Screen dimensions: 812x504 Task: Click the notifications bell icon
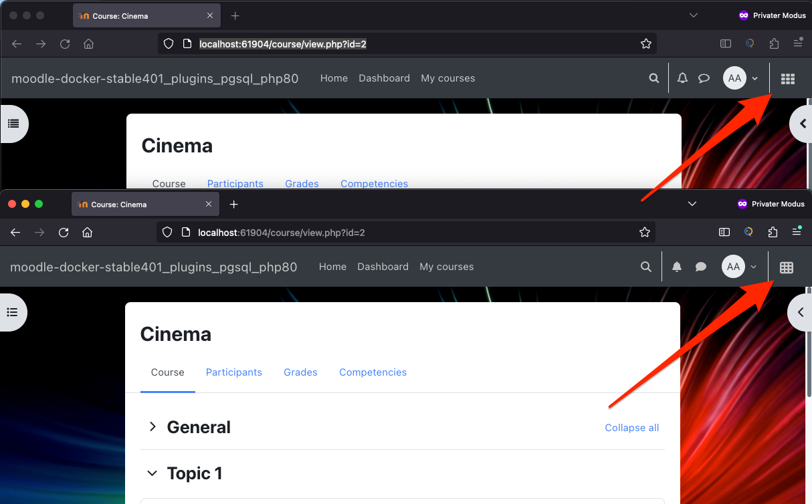(676, 267)
